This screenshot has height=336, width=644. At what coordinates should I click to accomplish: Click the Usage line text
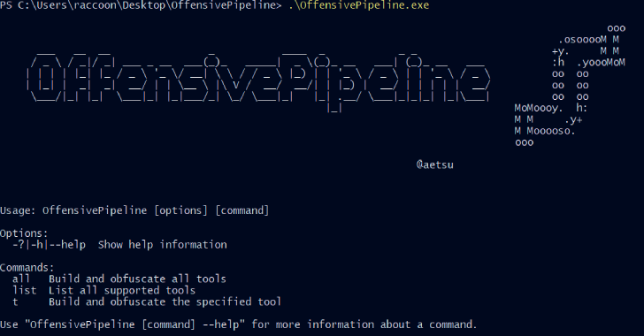coord(134,210)
